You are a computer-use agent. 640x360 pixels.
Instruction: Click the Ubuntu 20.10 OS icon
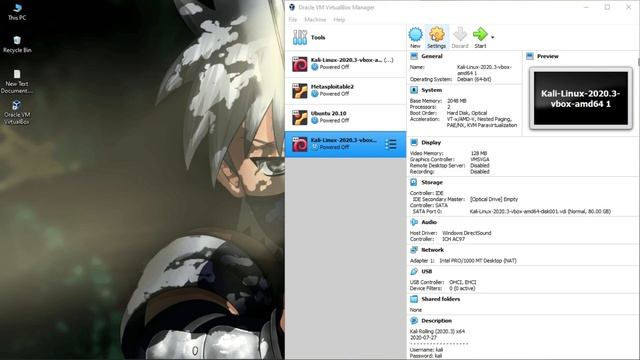300,118
